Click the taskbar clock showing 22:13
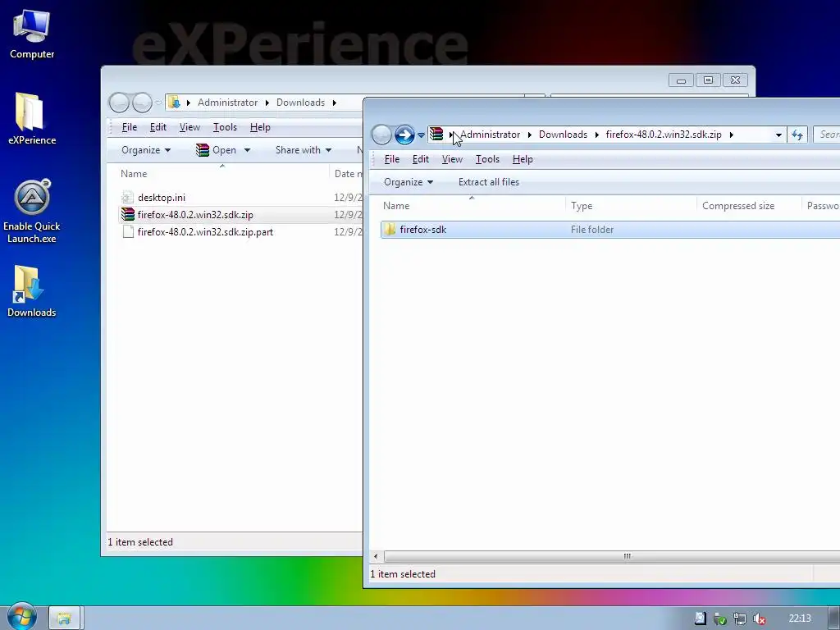The height and width of the screenshot is (630, 840). pos(799,619)
